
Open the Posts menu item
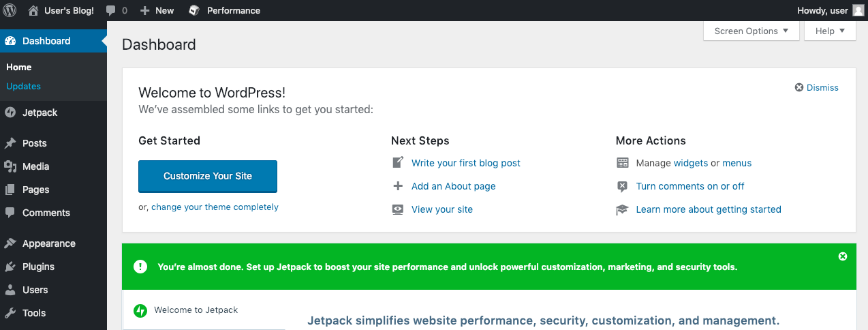53,143
